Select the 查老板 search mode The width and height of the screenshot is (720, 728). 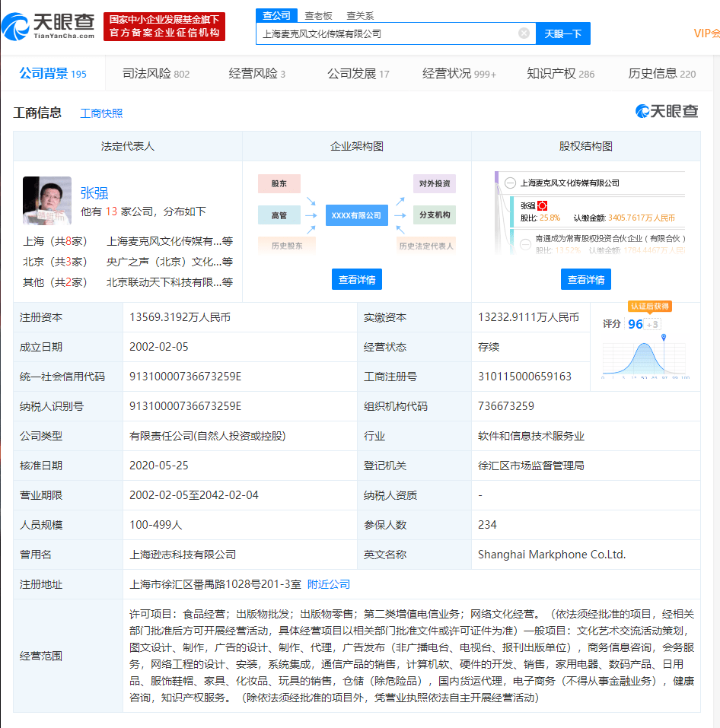(x=318, y=15)
